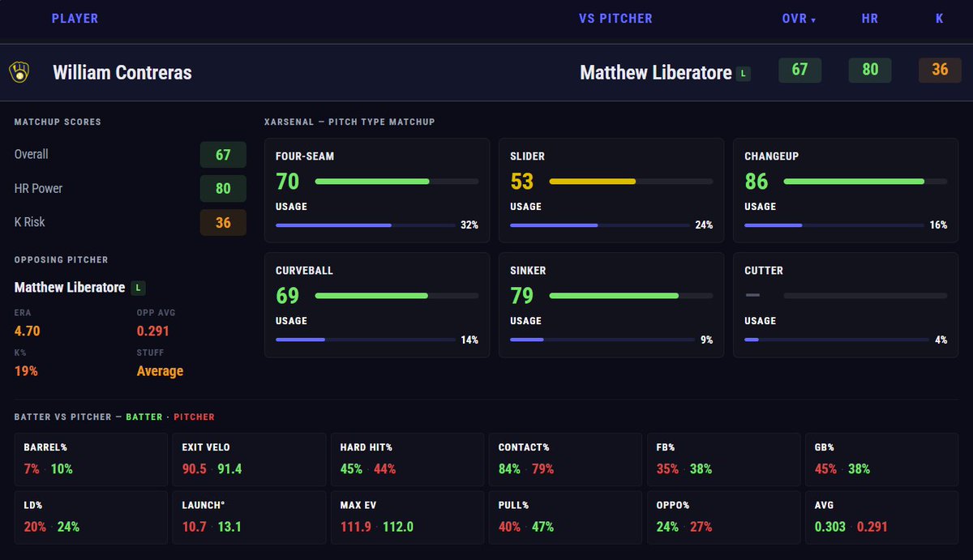The height and width of the screenshot is (560, 973).
Task: Select the Changeup pitch card title
Action: [x=772, y=156]
